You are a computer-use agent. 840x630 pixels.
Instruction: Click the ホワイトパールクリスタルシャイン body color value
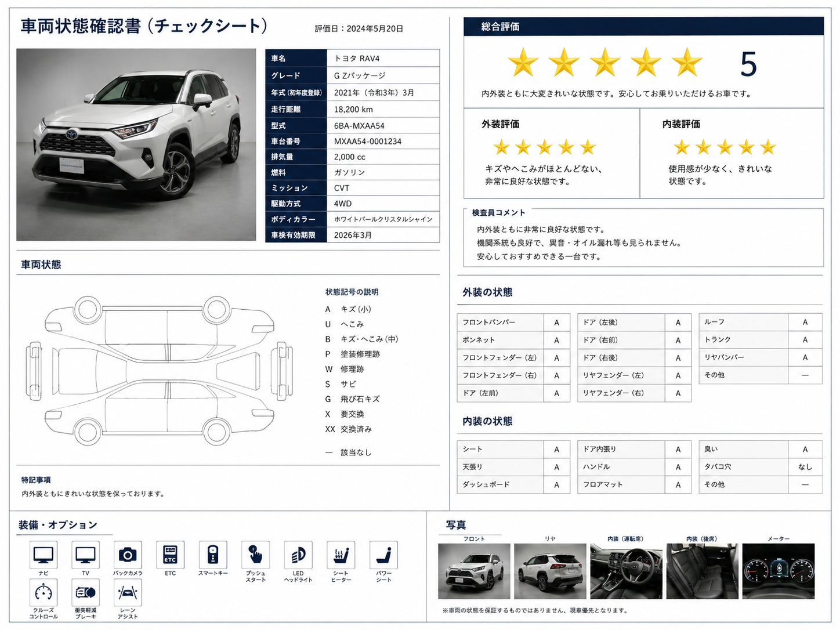383,219
